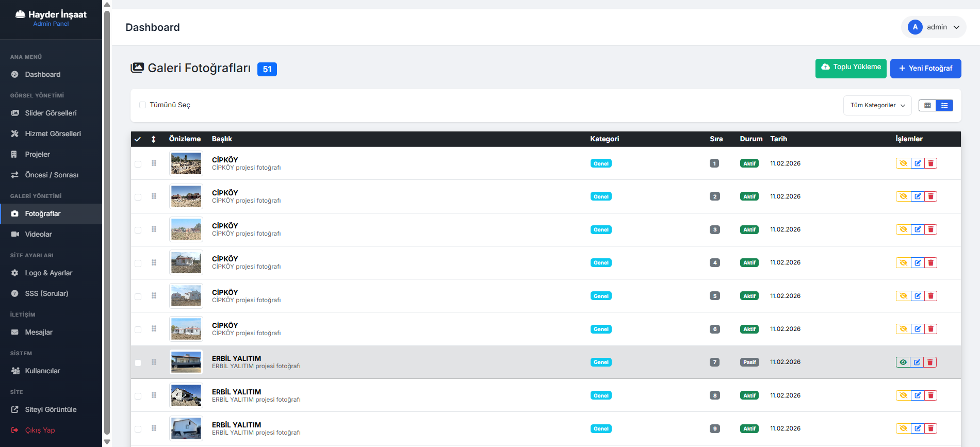The width and height of the screenshot is (980, 447).
Task: Go to Slider Görselleri
Action: click(x=51, y=113)
